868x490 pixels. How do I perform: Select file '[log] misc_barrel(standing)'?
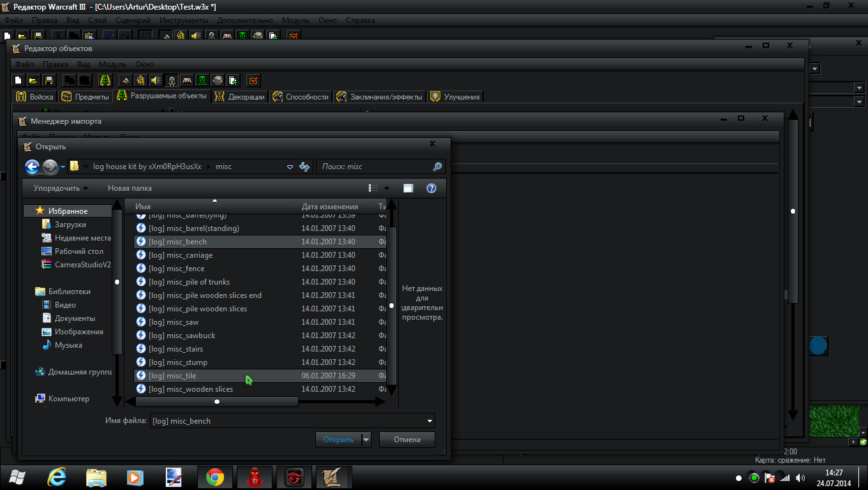pos(260,228)
